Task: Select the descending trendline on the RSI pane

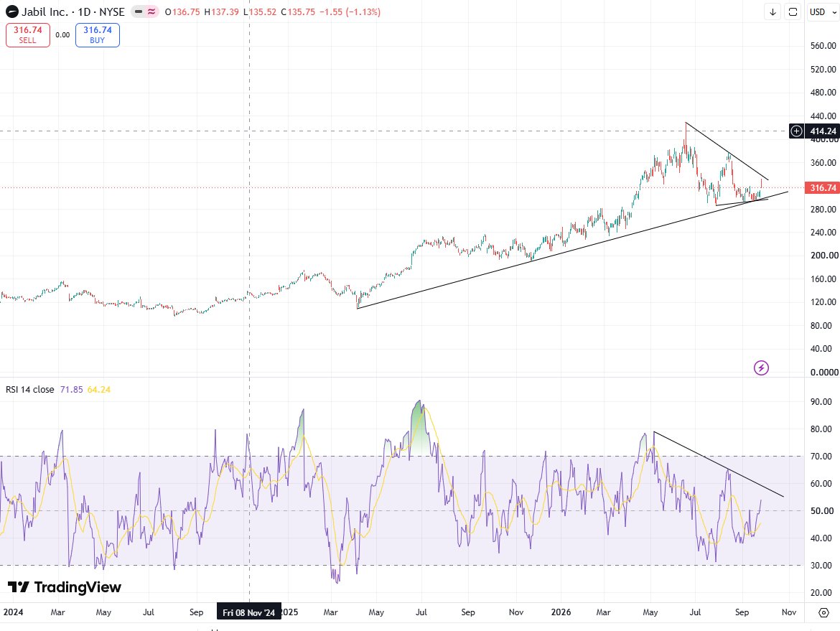Action: click(718, 464)
